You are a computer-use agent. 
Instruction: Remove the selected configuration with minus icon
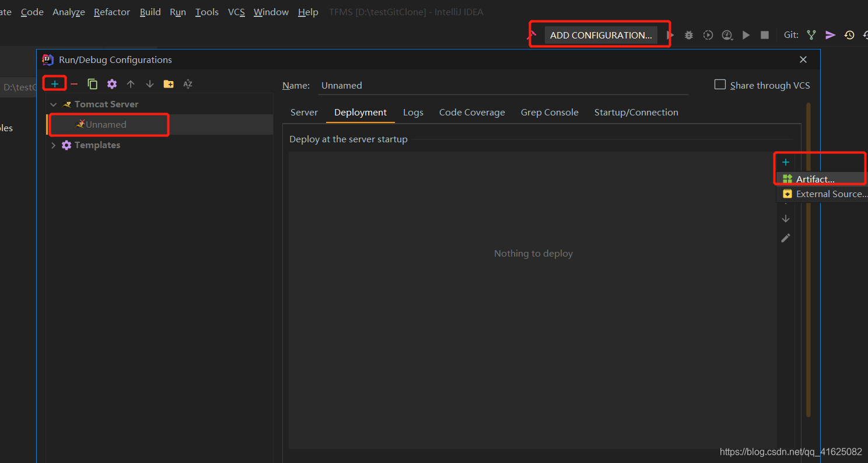pyautogui.click(x=74, y=84)
